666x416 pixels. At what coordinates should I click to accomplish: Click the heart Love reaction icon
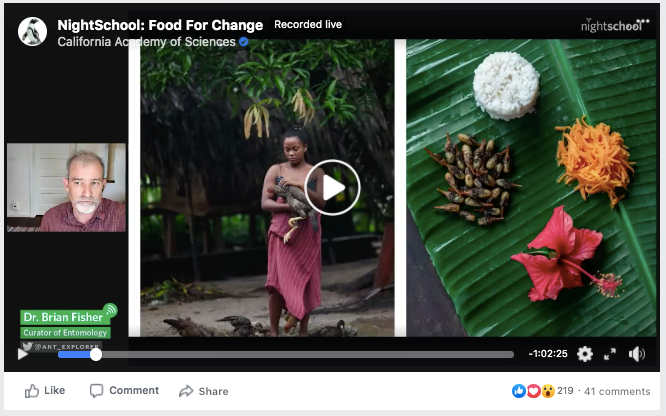533,391
